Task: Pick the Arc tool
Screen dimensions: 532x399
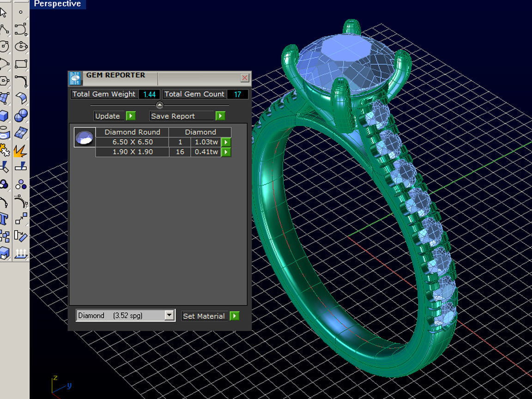Action: coord(4,64)
